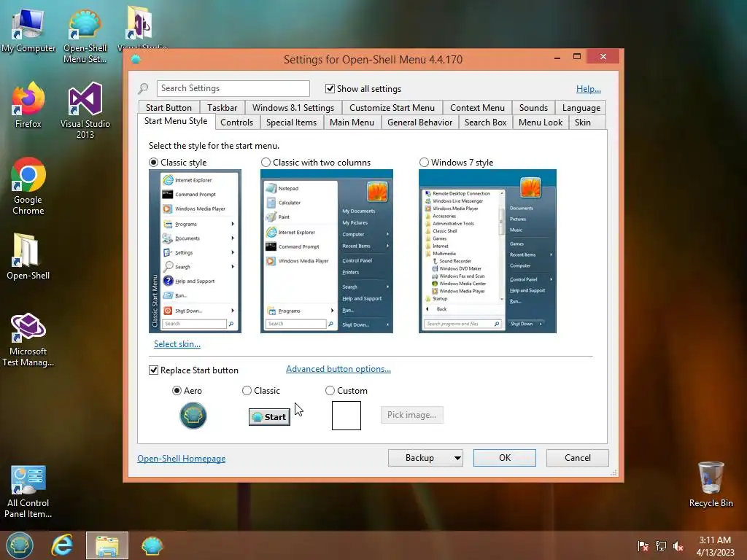Viewport: 747px width, 560px height.
Task: Click the Open-Shell settings taskbar icon
Action: [152, 545]
